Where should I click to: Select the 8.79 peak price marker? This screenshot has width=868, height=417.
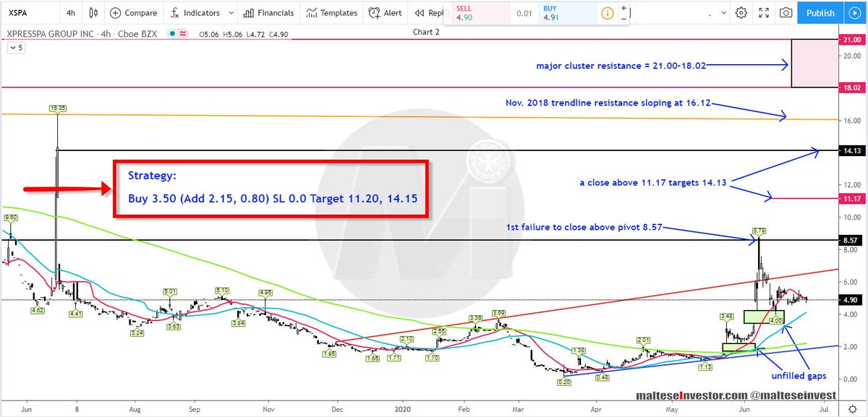761,231
